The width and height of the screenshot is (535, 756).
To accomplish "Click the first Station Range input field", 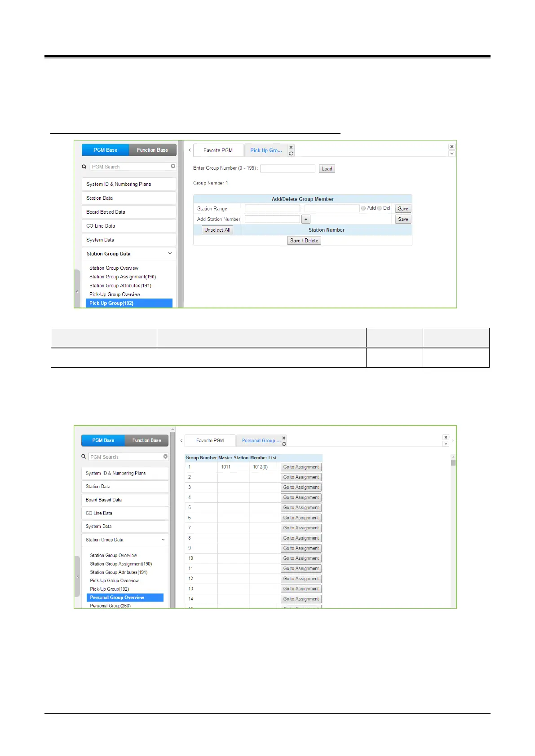I will pos(272,209).
